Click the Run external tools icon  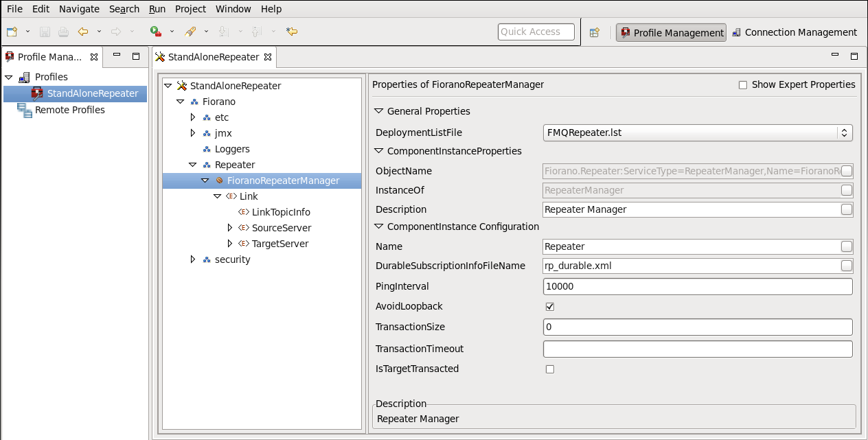(x=156, y=32)
